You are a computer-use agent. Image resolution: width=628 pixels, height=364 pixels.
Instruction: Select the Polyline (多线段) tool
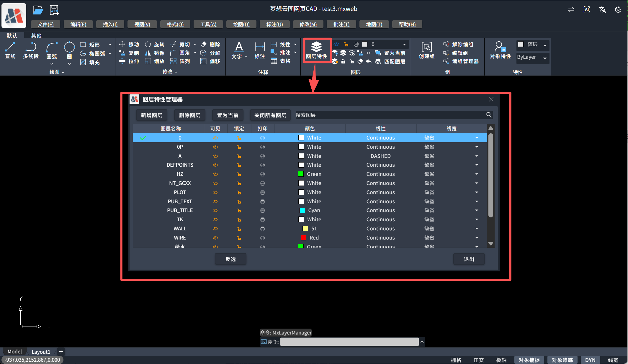coord(31,50)
